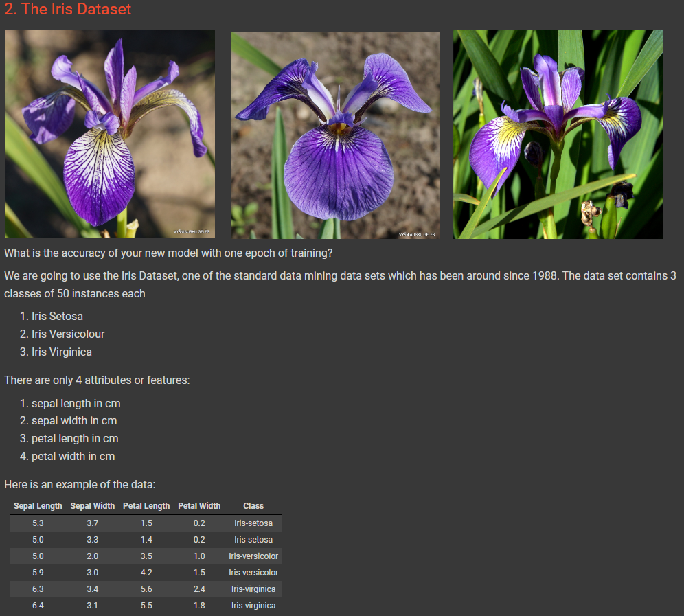Click sepal length cell '6.3'
The height and width of the screenshot is (616, 684).
(38, 589)
